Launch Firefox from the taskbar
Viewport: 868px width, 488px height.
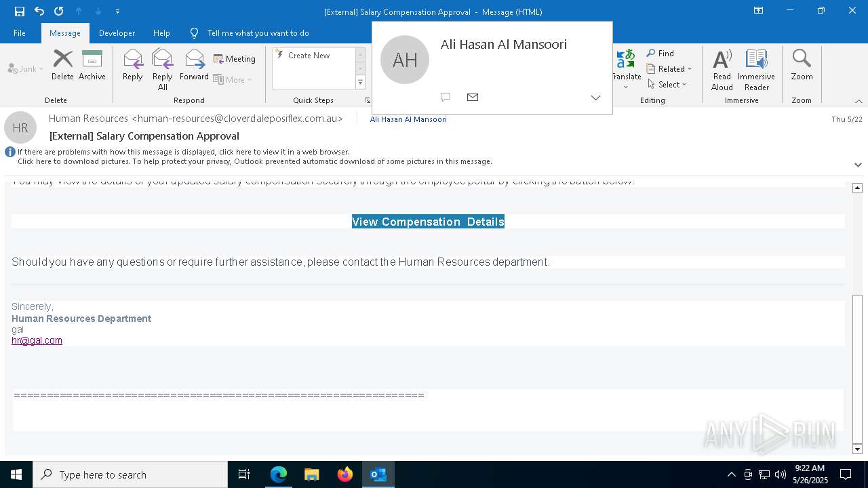(x=345, y=474)
